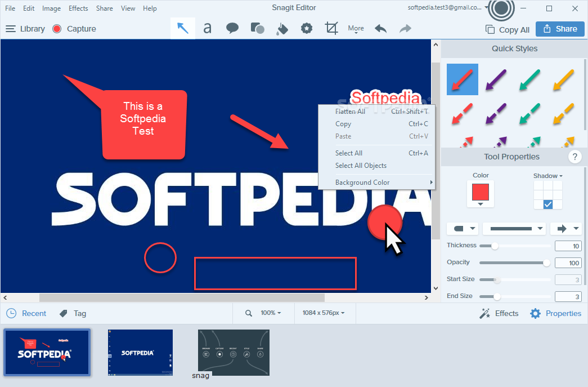Expand Background Color submenu
588x387 pixels.
tap(376, 183)
